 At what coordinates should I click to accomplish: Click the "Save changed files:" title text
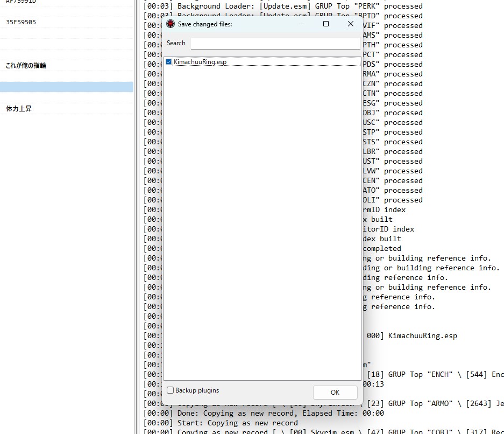(205, 24)
